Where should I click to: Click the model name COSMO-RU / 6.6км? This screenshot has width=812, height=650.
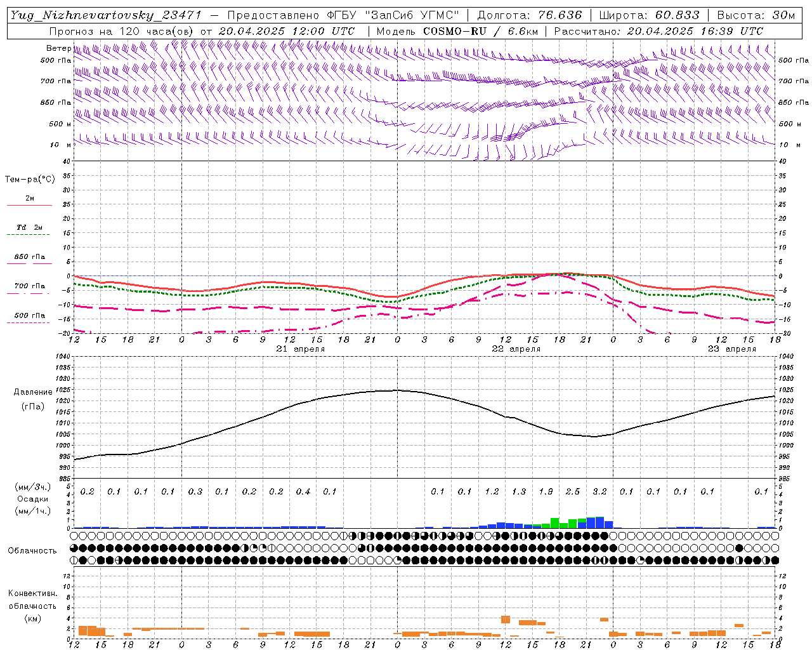point(480,31)
